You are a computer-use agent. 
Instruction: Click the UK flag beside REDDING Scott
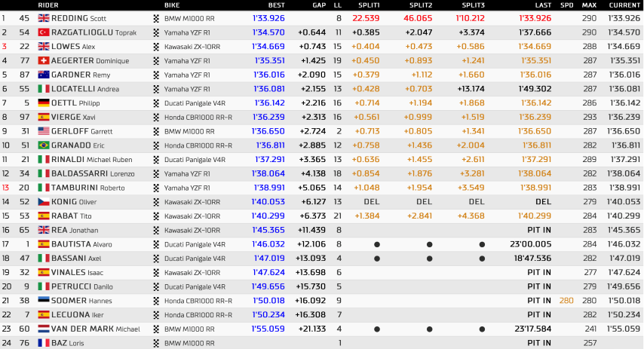coord(44,18)
